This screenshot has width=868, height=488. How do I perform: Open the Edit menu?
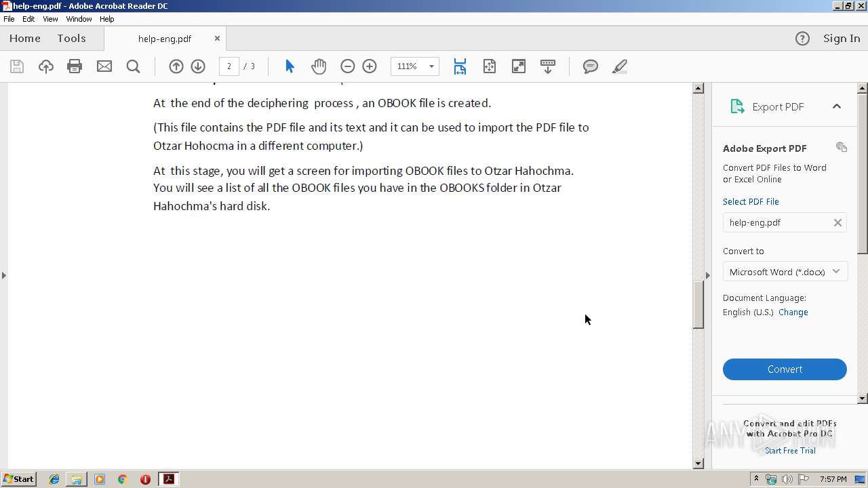pos(28,19)
